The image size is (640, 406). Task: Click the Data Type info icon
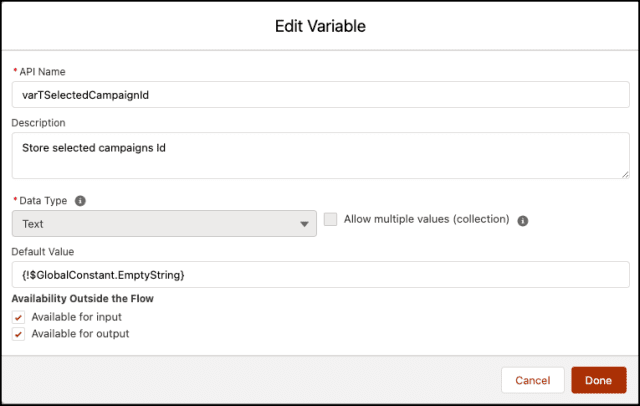click(x=81, y=200)
